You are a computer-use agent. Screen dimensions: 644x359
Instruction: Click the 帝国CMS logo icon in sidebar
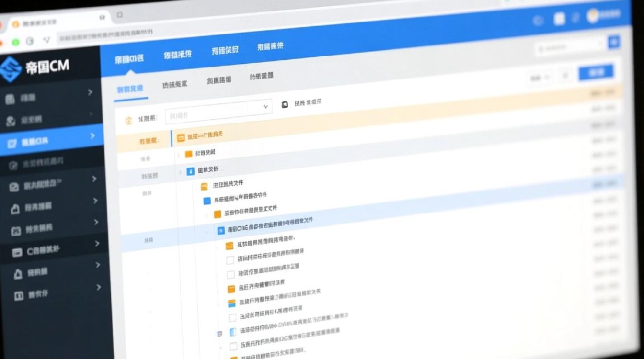[x=10, y=66]
